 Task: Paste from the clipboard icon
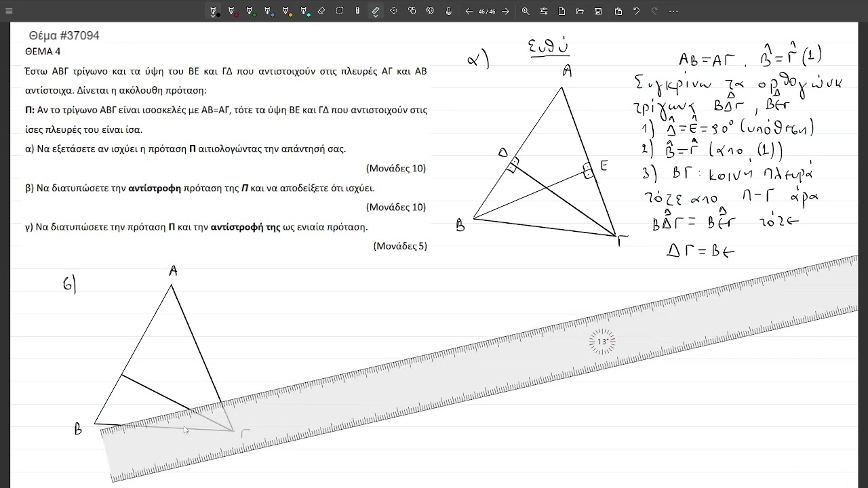point(618,11)
